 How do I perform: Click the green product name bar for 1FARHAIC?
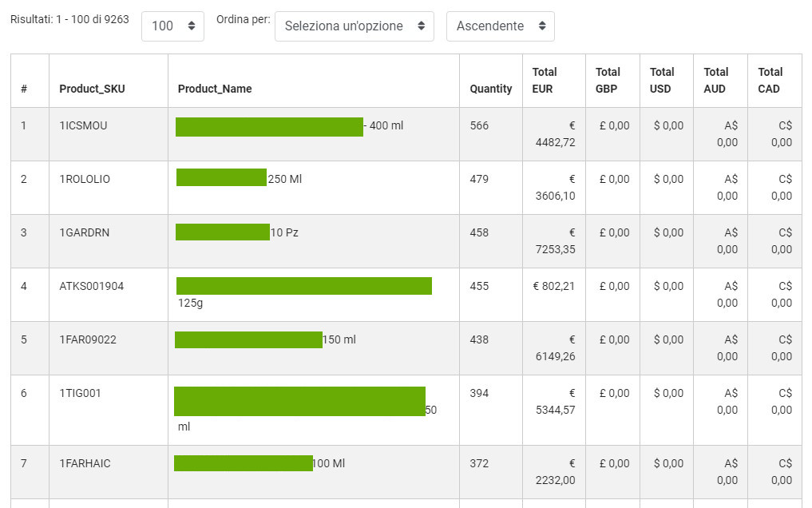[243, 463]
